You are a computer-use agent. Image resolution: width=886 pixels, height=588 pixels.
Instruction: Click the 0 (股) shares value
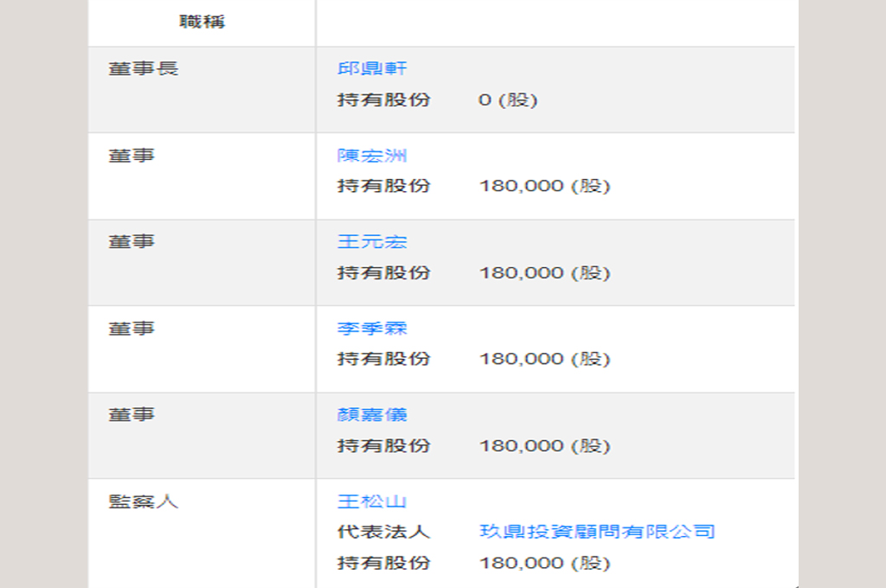click(x=508, y=100)
